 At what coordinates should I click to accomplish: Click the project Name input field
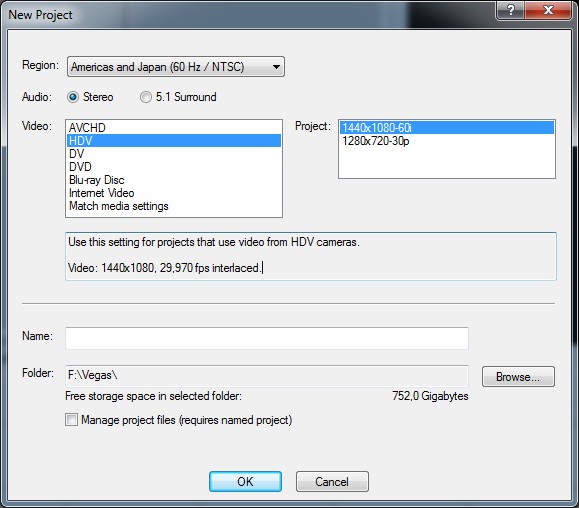pos(267,338)
